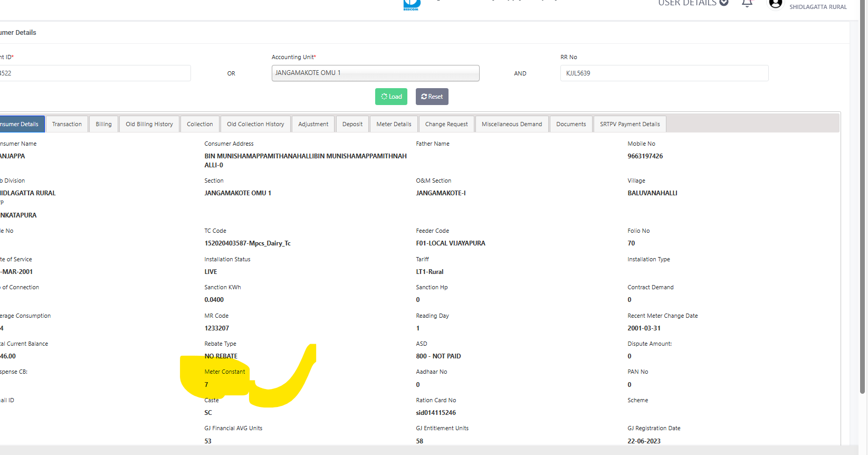Show the Meter Details tab

(394, 125)
